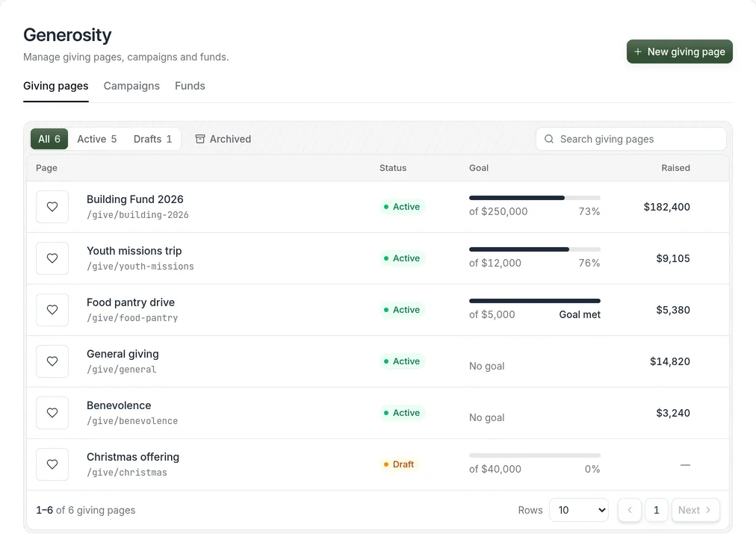Screen dimensions: 756x557
Task: Open the Youth missions trip page title
Action: pyautogui.click(x=134, y=251)
